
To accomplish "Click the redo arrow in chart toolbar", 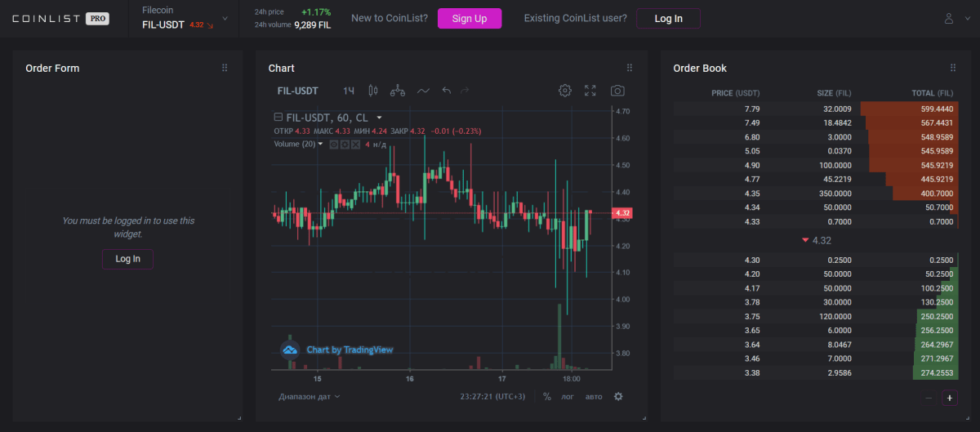I will coord(465,91).
